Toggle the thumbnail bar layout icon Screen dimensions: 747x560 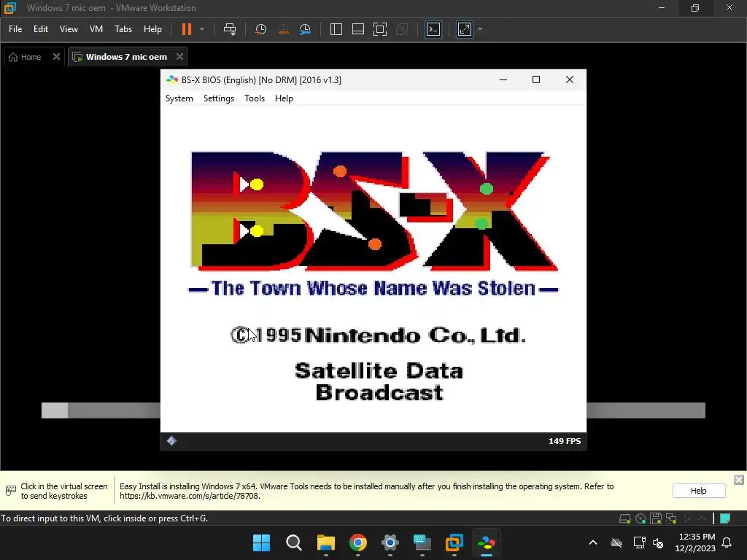(x=357, y=29)
